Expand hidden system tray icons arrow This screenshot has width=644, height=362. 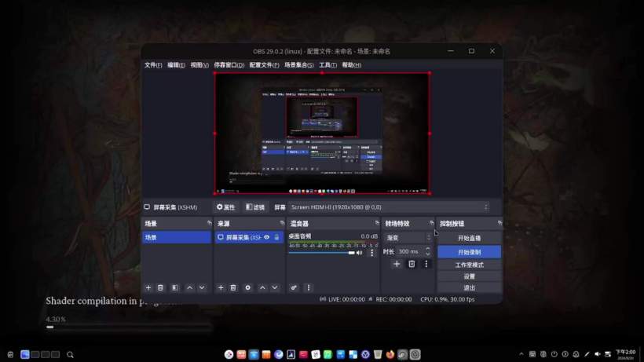pyautogui.click(x=521, y=354)
